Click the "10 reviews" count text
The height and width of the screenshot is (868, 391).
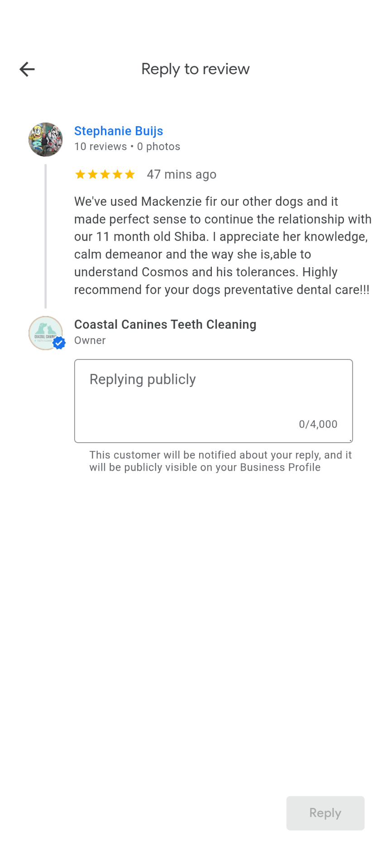[100, 146]
